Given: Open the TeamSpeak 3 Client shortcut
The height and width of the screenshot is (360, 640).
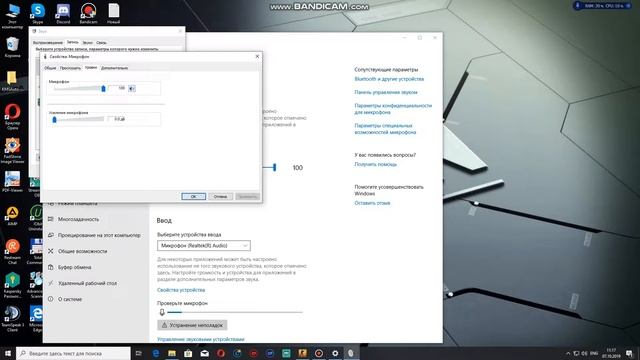Looking at the screenshot, I should tap(12, 319).
